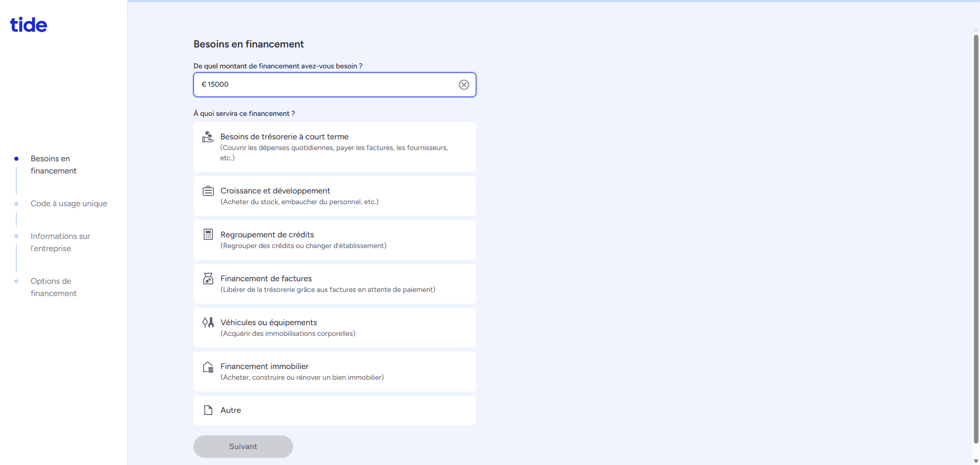Jump to Informations sur l'entreprise step
The height and width of the screenshot is (465, 980).
(60, 242)
